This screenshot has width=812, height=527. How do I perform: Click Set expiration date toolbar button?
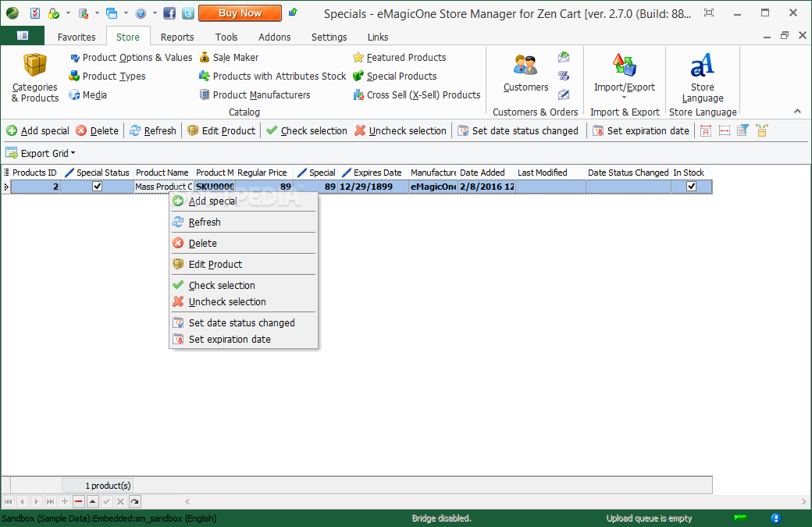pos(641,131)
